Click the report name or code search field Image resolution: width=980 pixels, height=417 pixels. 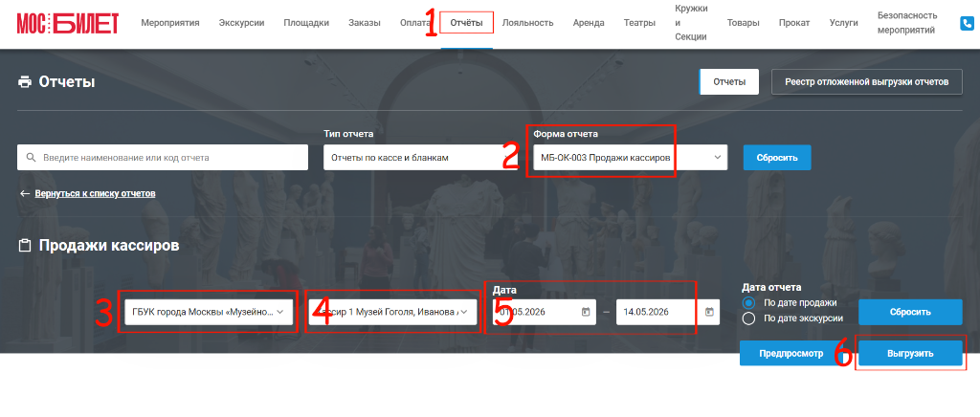point(163,157)
